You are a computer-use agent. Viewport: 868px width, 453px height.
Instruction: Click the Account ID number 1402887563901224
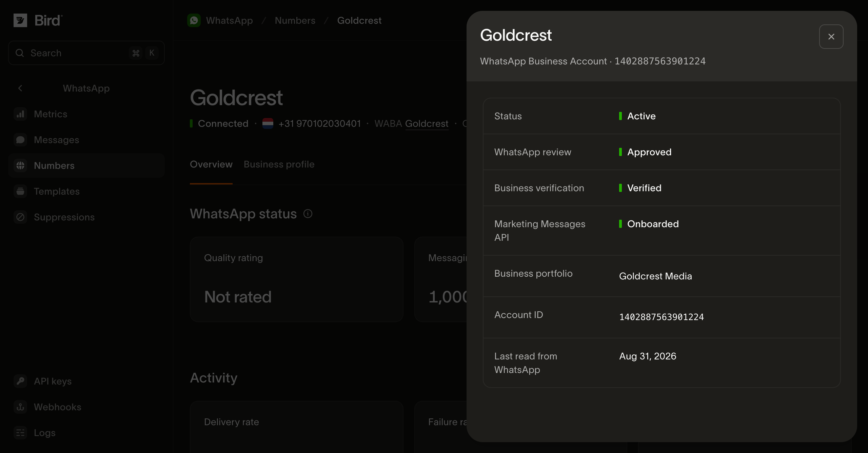pyautogui.click(x=662, y=317)
